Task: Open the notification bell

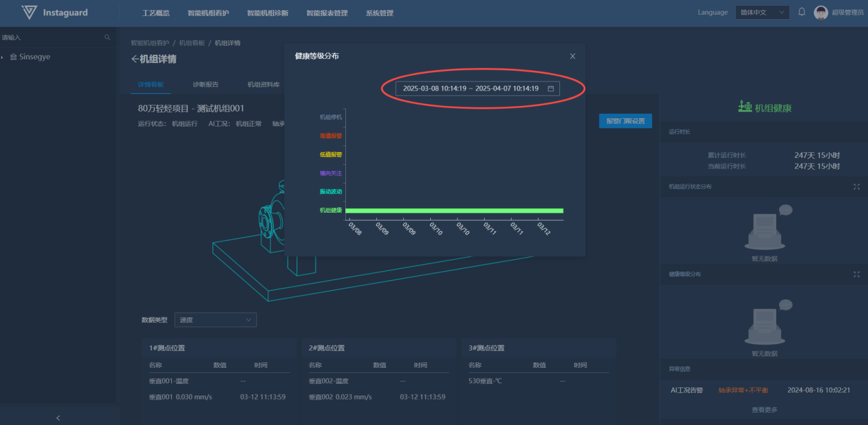Action: pos(802,12)
